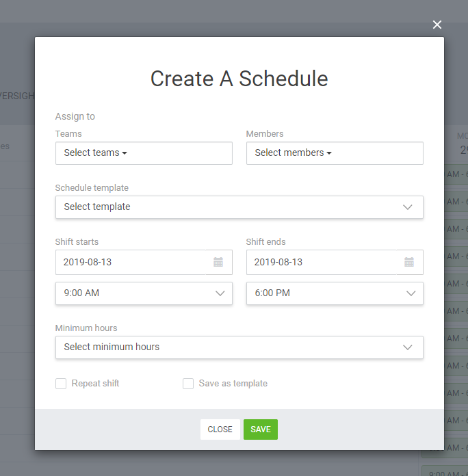Viewport: 468px width, 476px height.
Task: Close the dialog with the X icon
Action: [437, 25]
